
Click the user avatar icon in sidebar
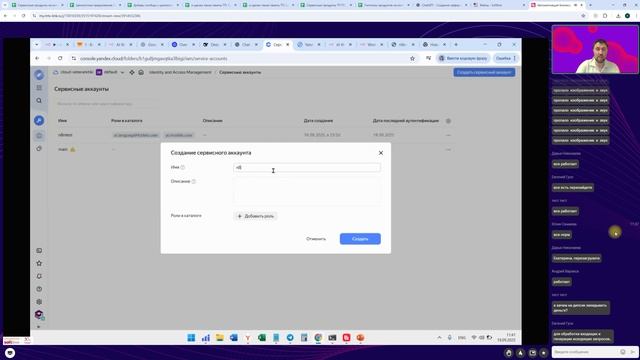39,314
